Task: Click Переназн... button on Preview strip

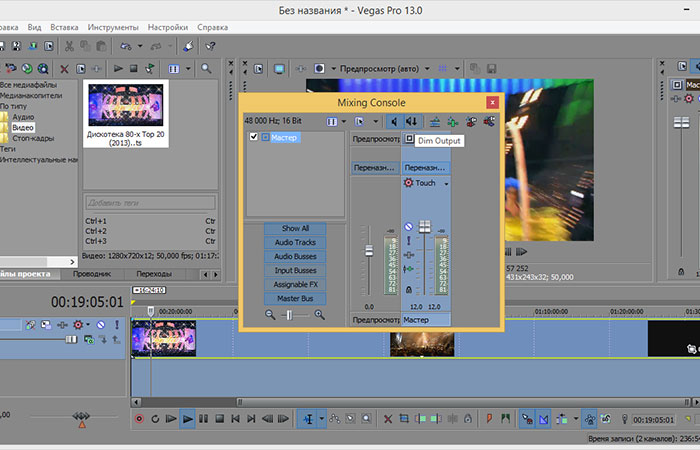Action: [x=375, y=168]
